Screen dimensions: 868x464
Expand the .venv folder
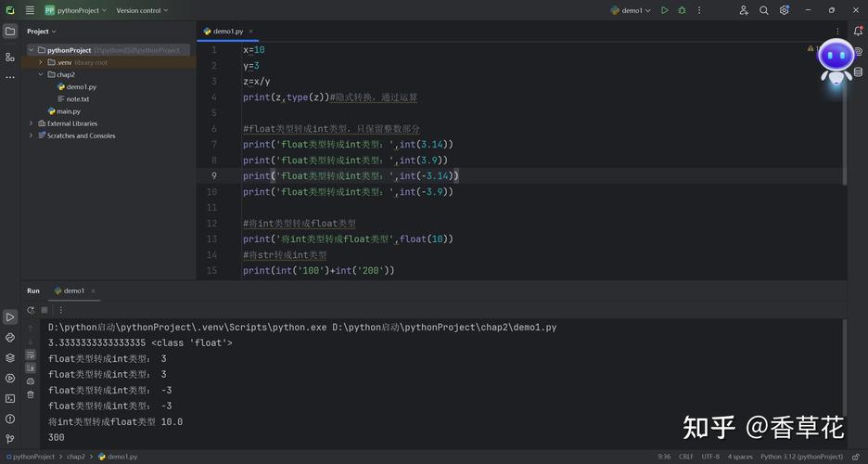coord(41,62)
